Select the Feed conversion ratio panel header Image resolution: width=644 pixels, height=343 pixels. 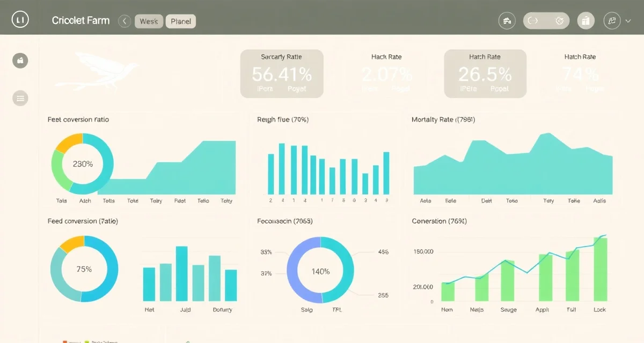78,119
